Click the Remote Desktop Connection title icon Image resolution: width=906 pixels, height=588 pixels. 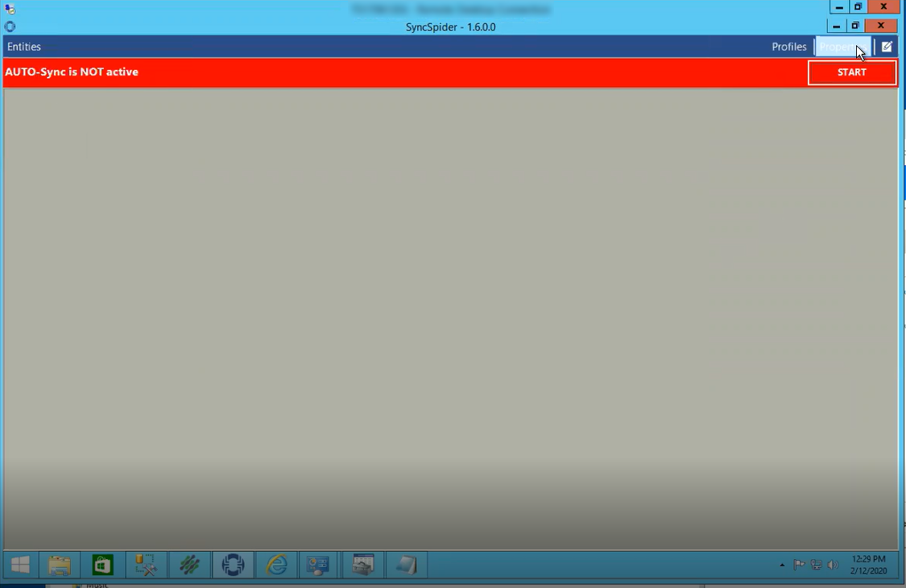(x=10, y=9)
